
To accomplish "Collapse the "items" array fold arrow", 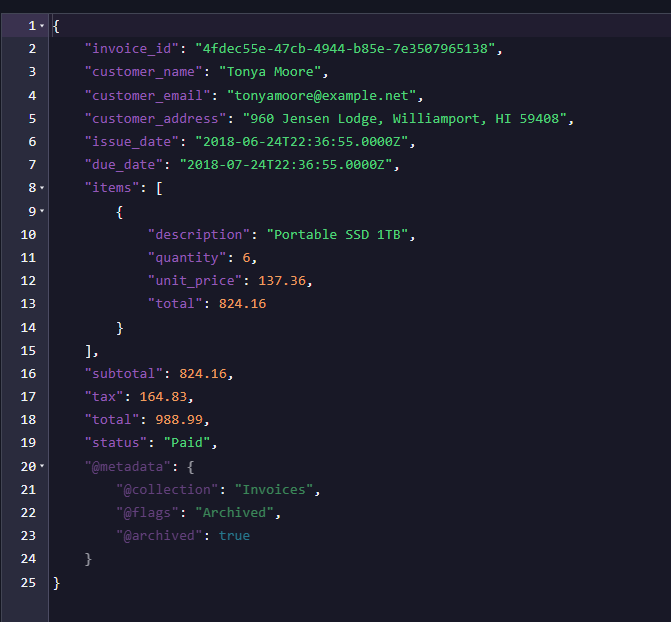I will point(42,188).
